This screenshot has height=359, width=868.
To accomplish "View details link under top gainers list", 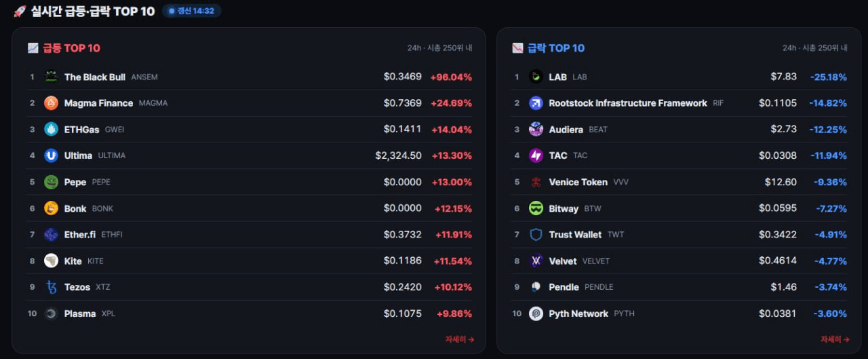I will click(459, 339).
